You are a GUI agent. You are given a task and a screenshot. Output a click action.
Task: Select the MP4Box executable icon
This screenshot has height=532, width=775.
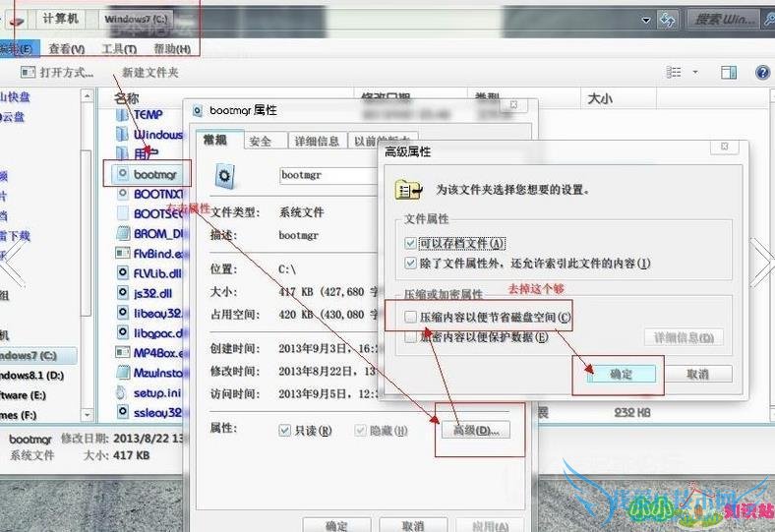point(123,352)
